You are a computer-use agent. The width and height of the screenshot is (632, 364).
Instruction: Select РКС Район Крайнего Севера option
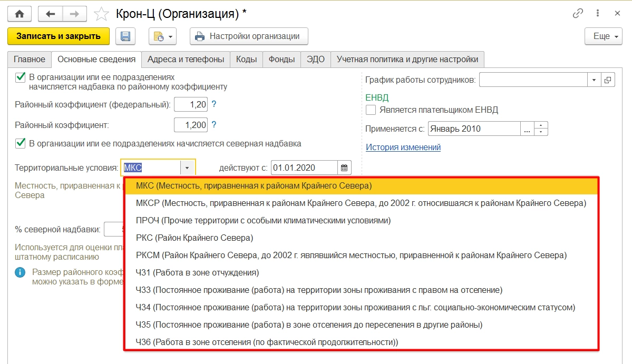click(361, 238)
